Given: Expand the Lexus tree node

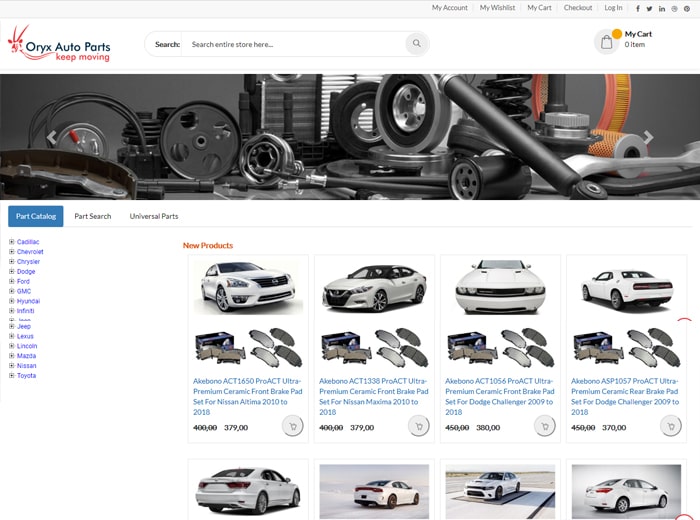Looking at the screenshot, I should [12, 336].
